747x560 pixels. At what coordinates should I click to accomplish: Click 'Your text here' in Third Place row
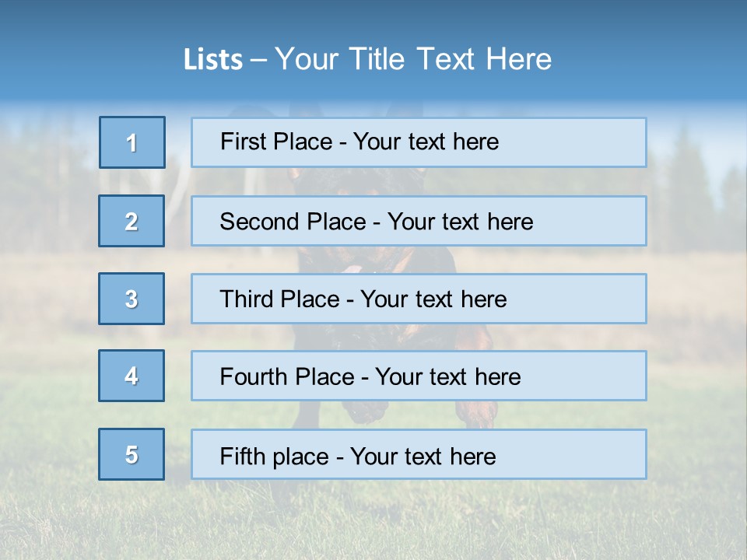click(x=433, y=299)
